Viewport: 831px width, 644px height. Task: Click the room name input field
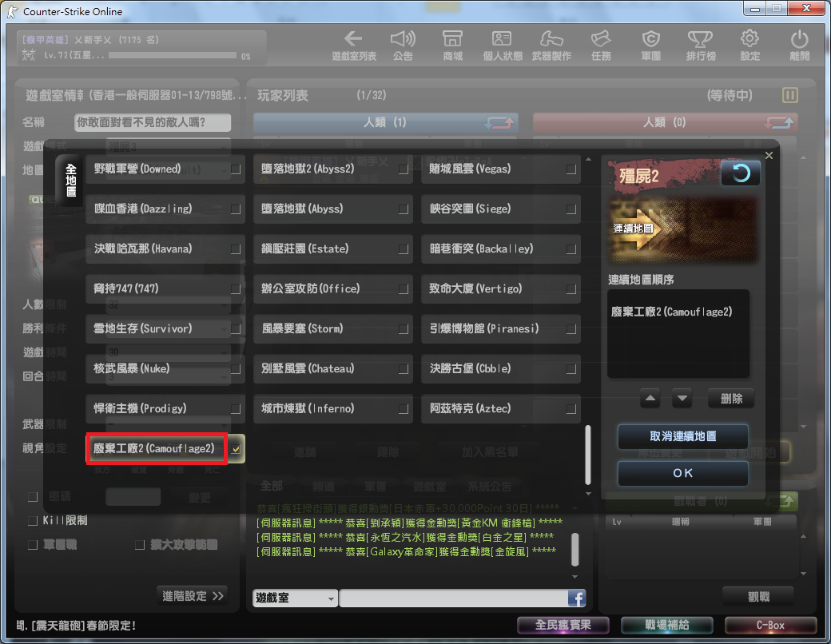pos(153,122)
